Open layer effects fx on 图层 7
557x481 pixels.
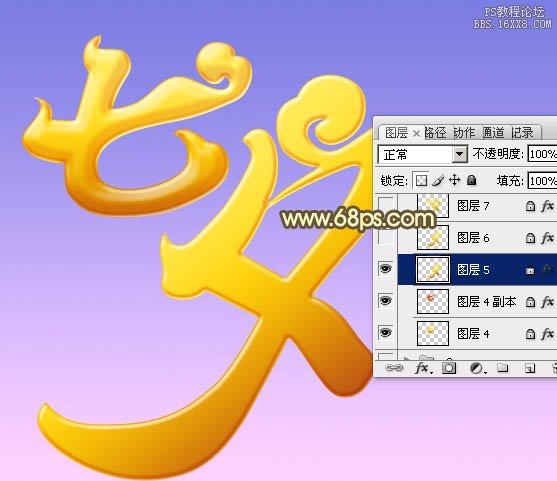click(x=547, y=206)
